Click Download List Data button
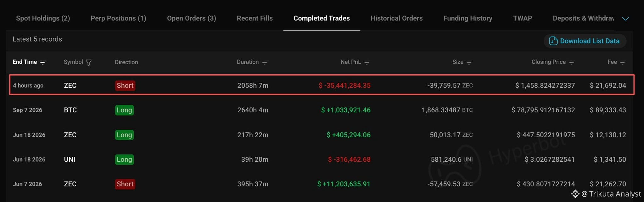This screenshot has width=644, height=202. [585, 41]
